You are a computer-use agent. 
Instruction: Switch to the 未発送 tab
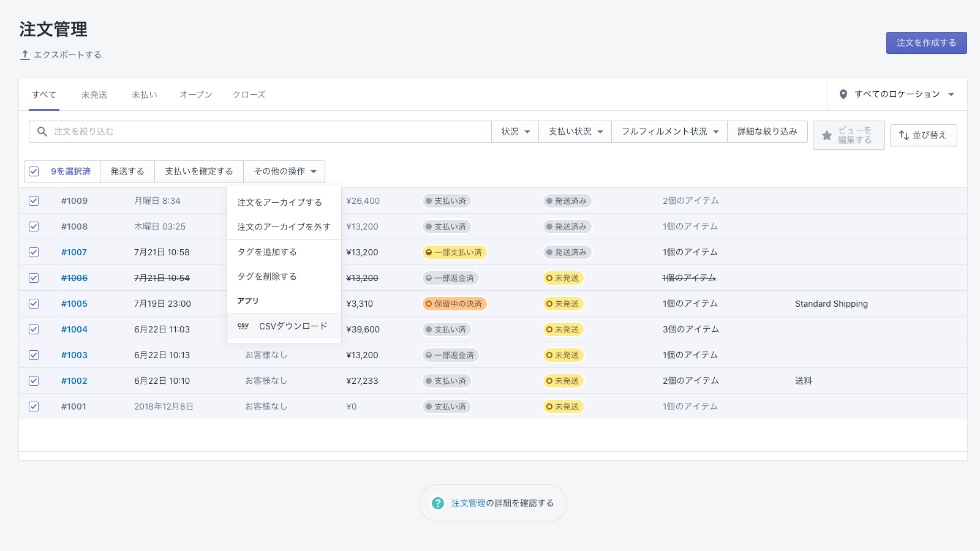tap(93, 94)
